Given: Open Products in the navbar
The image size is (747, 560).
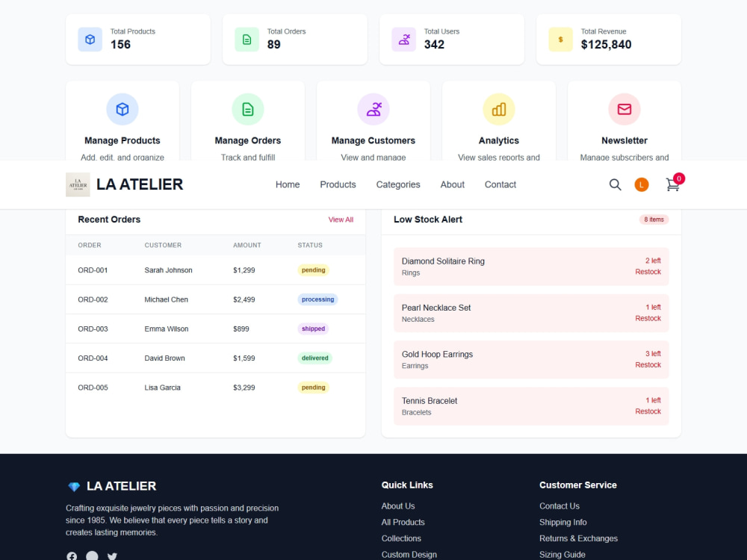Looking at the screenshot, I should pyautogui.click(x=338, y=184).
